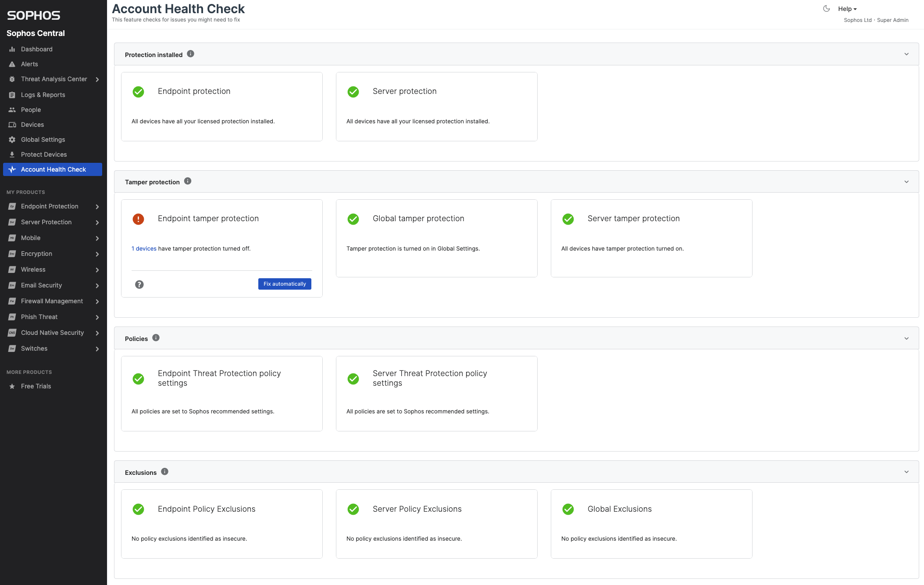This screenshot has height=585, width=924.
Task: Expand Mobile submenu arrow
Action: (x=97, y=238)
